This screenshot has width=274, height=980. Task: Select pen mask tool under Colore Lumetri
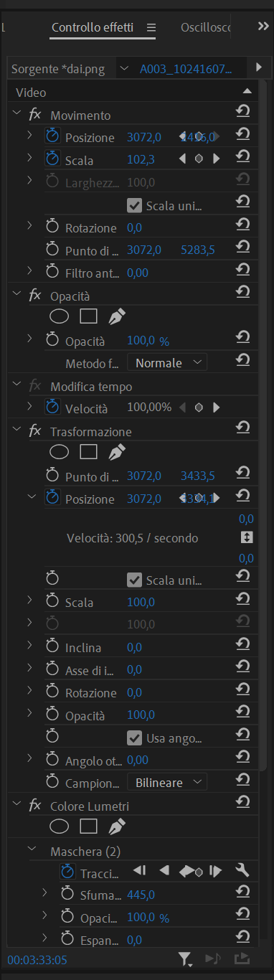tap(116, 826)
